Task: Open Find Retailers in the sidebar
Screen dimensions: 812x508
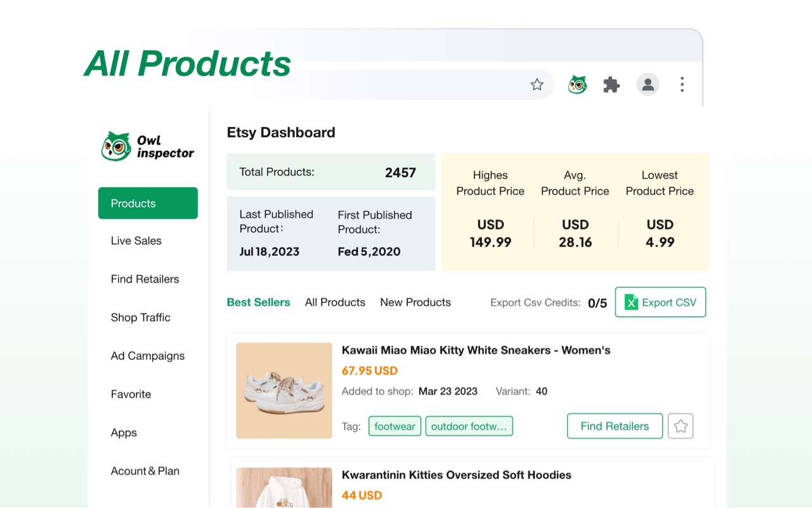Action: click(x=145, y=279)
